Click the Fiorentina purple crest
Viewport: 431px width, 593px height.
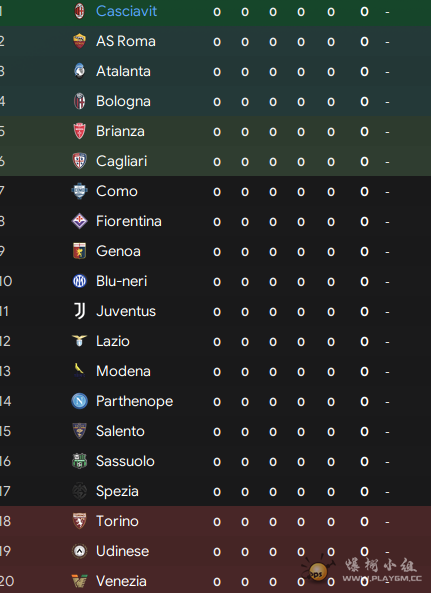pos(79,221)
